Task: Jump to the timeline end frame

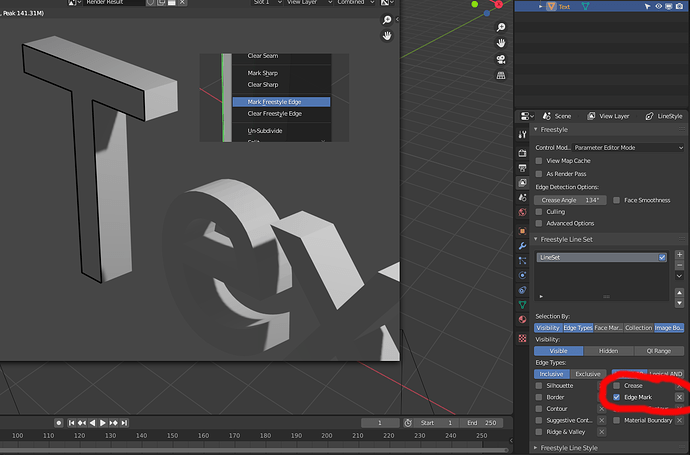Action: coord(125,423)
